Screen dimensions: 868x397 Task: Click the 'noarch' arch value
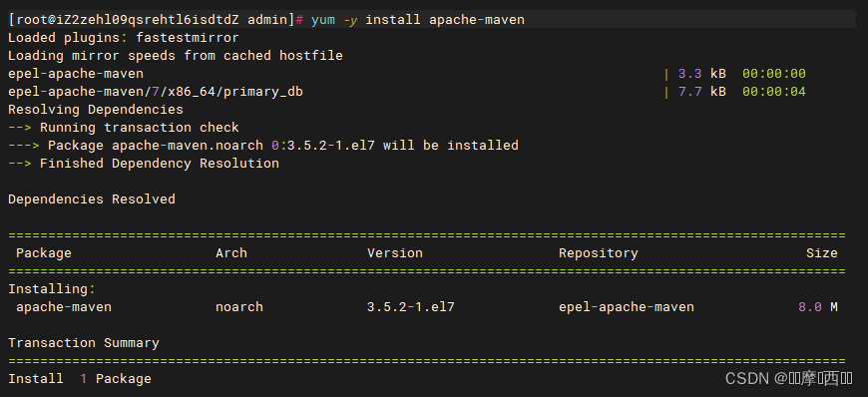(239, 307)
